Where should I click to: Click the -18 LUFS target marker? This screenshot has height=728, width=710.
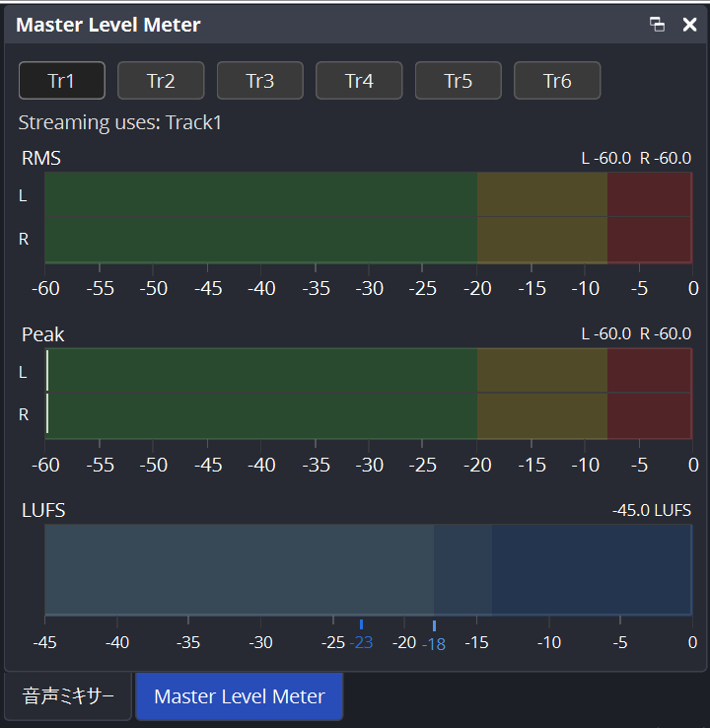point(434,637)
